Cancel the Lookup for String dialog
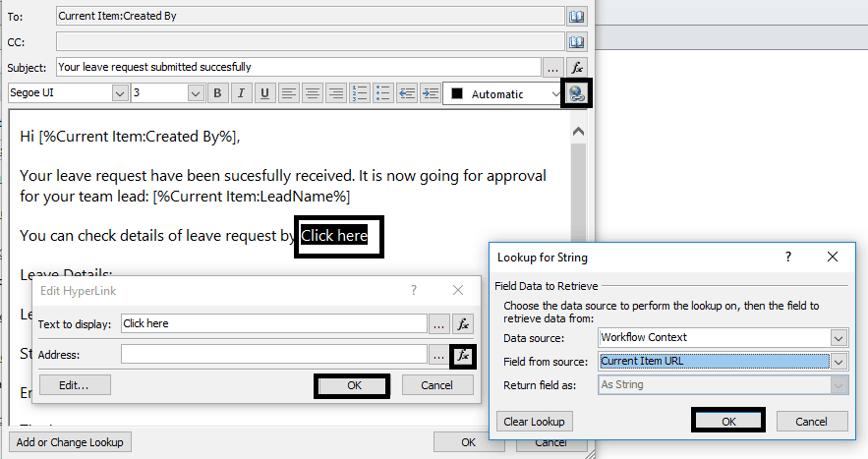The width and height of the screenshot is (868, 459). click(812, 422)
